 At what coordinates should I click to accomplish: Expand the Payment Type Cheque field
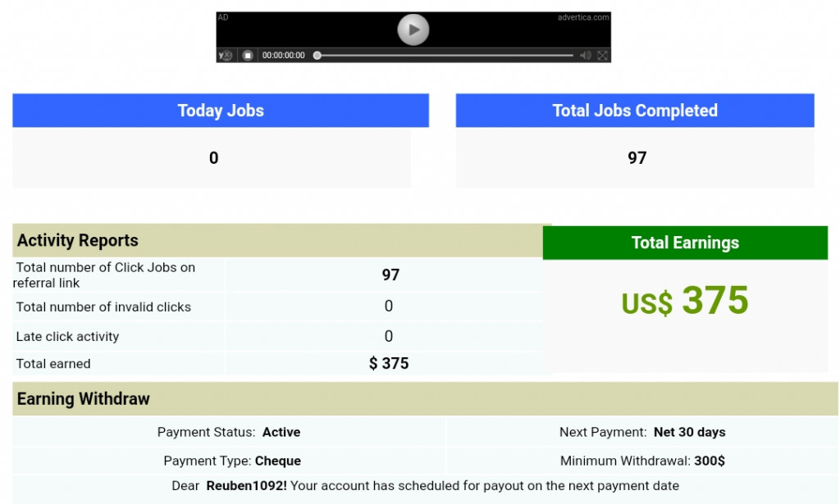click(278, 461)
